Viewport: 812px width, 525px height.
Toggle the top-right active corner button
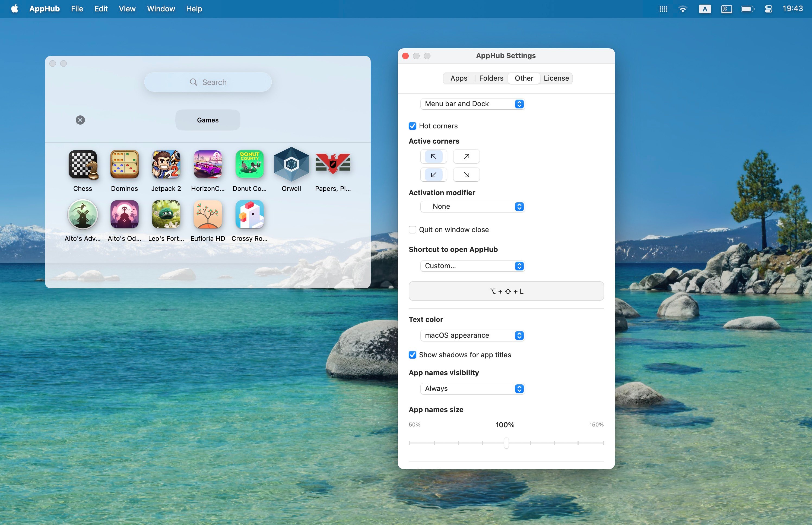click(466, 156)
